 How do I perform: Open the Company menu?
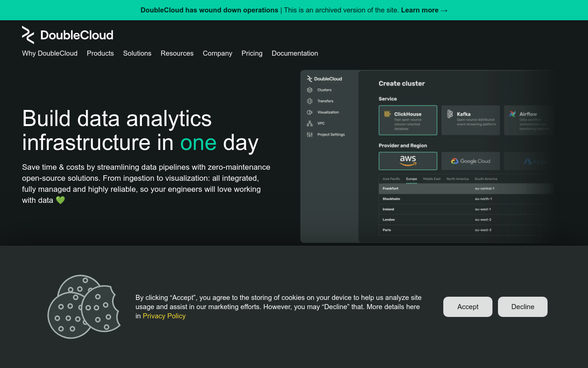217,53
